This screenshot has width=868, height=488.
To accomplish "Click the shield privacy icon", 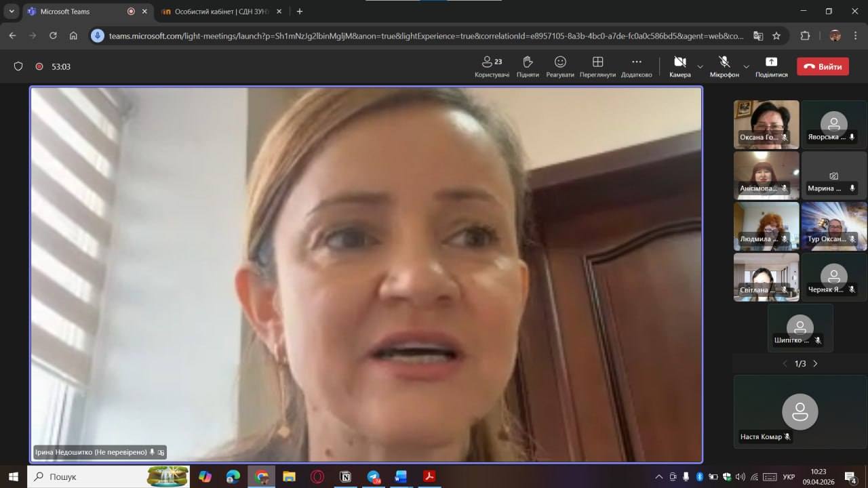I will point(18,66).
